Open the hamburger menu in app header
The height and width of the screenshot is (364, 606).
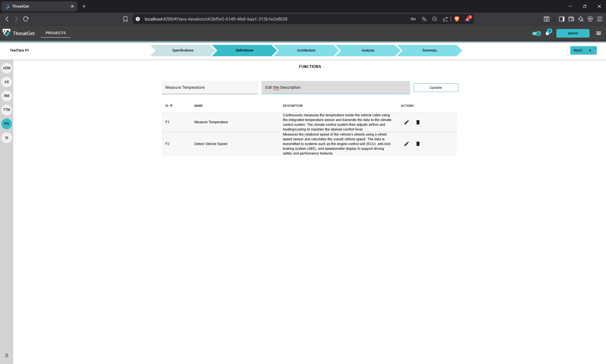coord(598,33)
